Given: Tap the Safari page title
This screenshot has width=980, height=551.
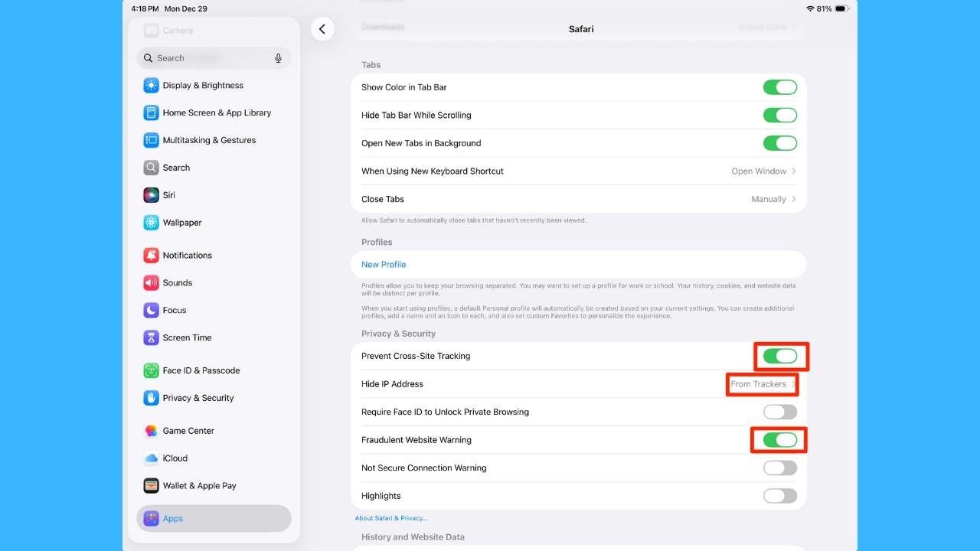Looking at the screenshot, I should tap(581, 29).
